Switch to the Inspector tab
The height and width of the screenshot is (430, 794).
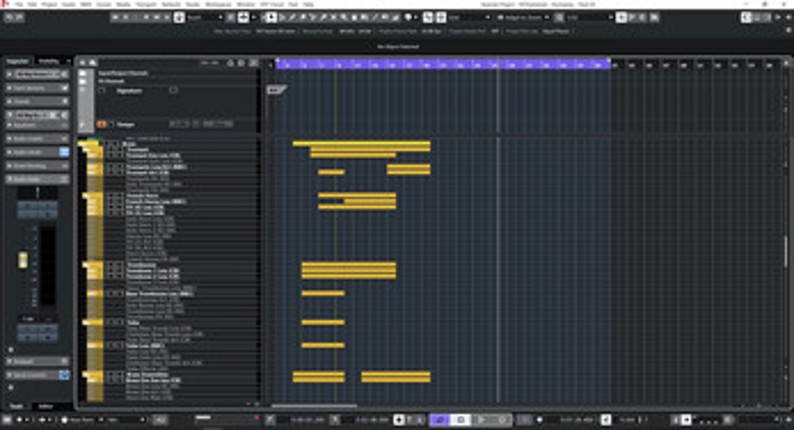18,61
